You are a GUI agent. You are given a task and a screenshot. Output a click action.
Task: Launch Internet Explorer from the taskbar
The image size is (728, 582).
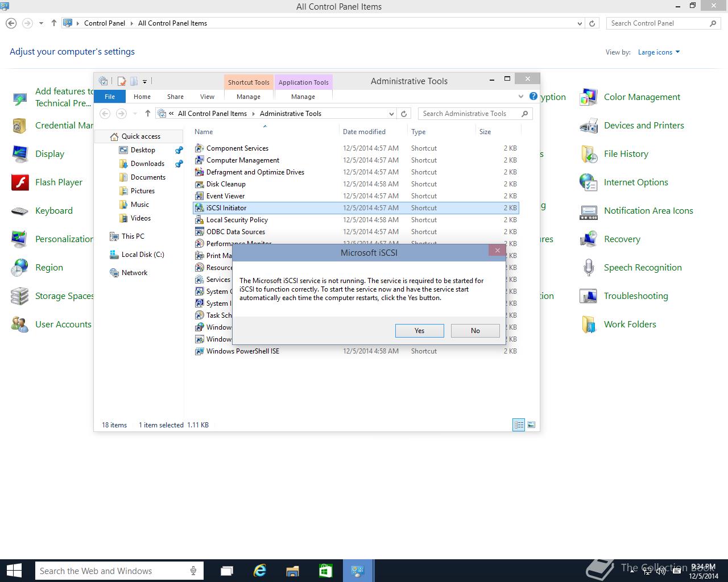[260, 571]
